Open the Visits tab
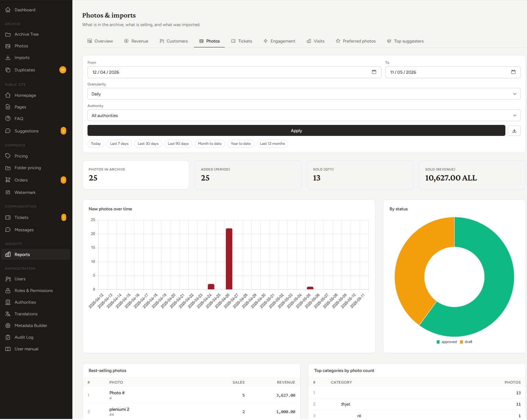Screen dimensions: 527x420 [x=316, y=41]
